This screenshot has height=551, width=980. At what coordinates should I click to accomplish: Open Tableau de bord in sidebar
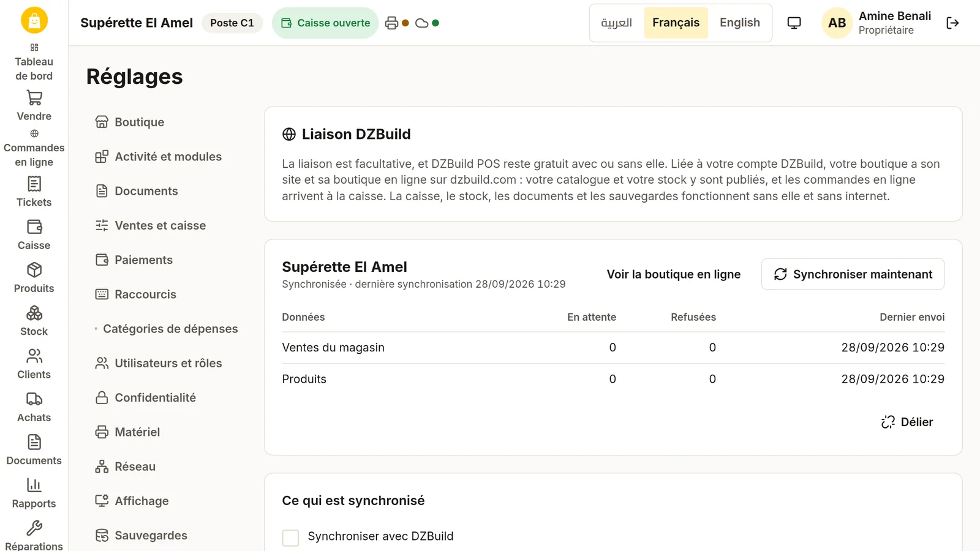tap(34, 62)
